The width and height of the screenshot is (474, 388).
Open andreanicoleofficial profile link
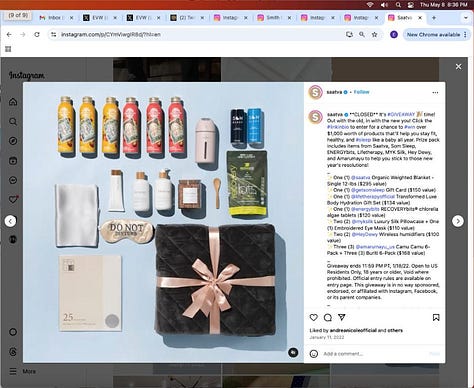(353, 330)
